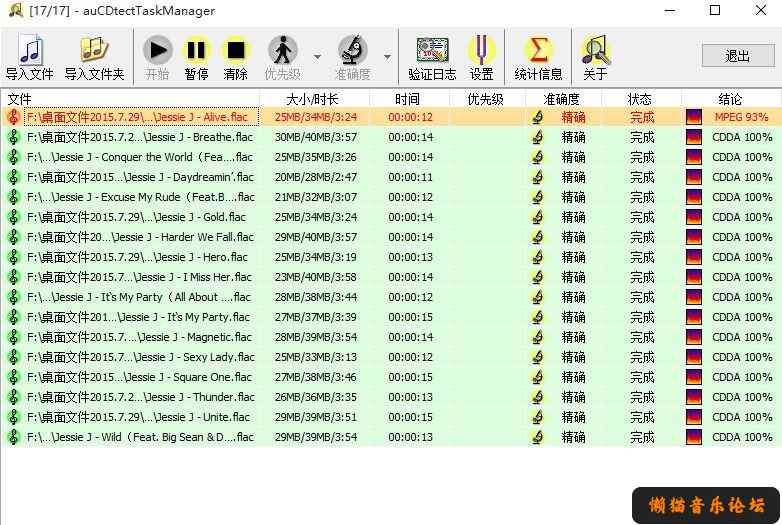This screenshot has height=525, width=782.
Task: Click the 23MB/40MB/3:58 size cell
Action: (316, 277)
